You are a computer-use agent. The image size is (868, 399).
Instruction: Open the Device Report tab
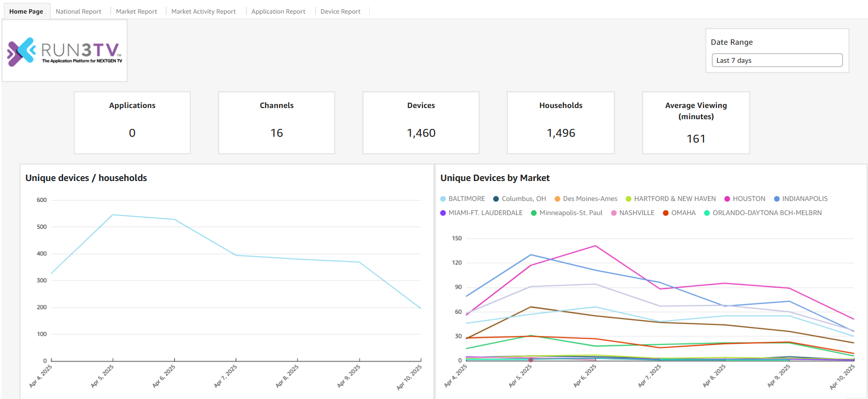[340, 12]
